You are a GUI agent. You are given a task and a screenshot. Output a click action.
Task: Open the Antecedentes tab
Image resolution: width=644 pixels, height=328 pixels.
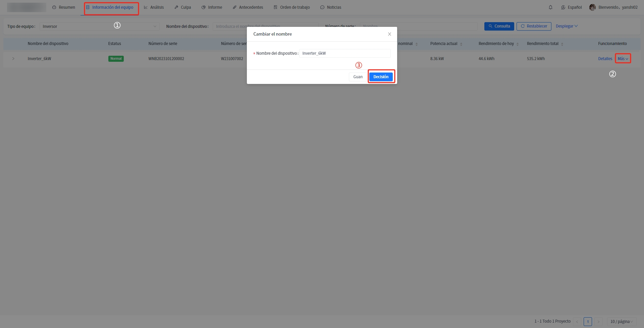click(248, 7)
